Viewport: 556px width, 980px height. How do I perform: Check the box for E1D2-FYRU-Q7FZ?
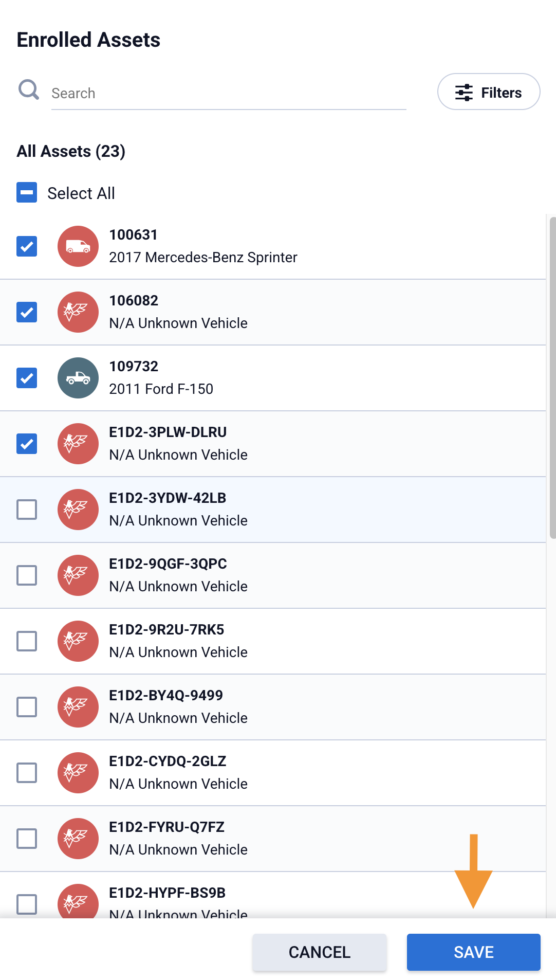coord(26,839)
